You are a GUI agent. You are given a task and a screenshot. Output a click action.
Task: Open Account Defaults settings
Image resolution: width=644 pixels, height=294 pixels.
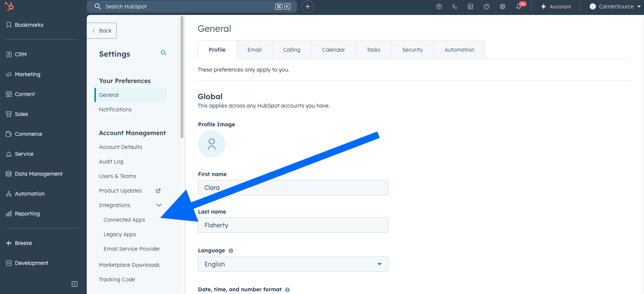tap(120, 147)
